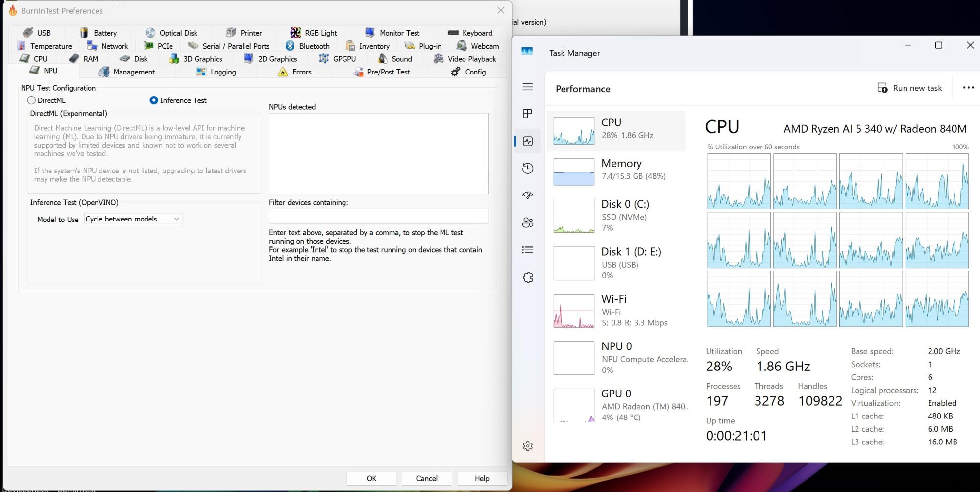Open the Optical Disk tab
The width and height of the screenshot is (980, 492).
(x=171, y=33)
